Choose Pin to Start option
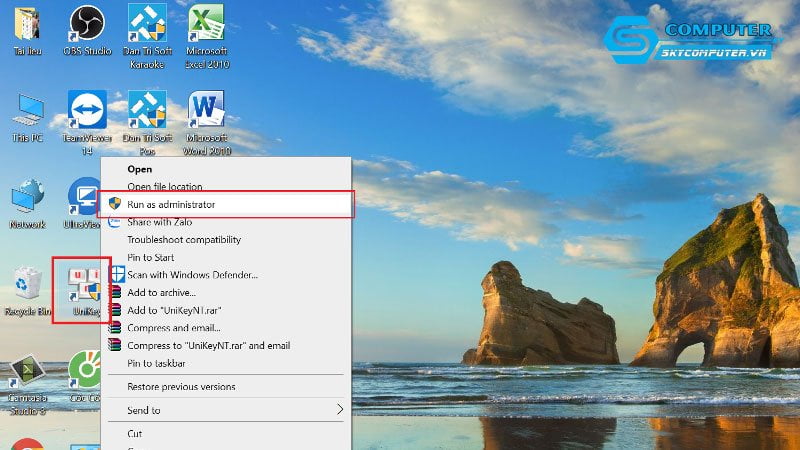 click(x=151, y=257)
